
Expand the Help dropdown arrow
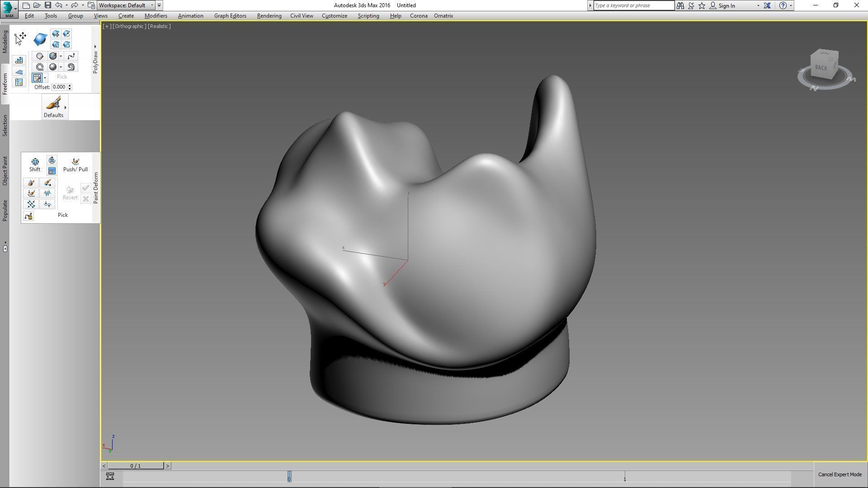point(791,5)
